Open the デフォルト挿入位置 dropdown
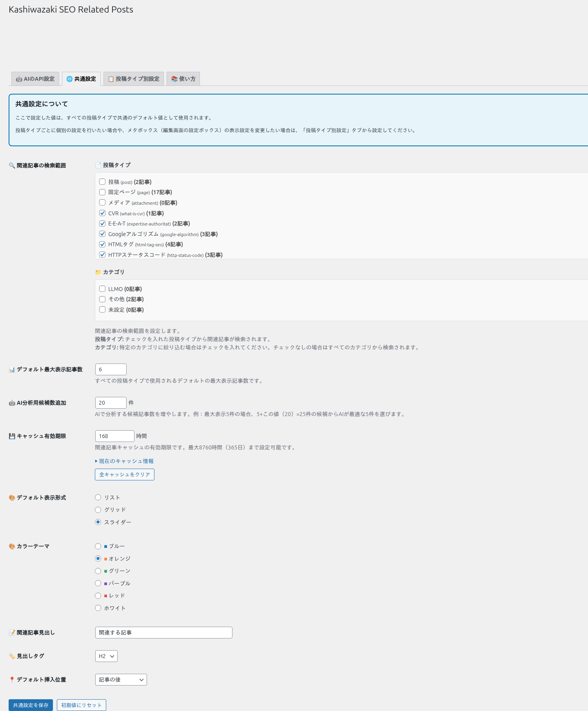588x711 pixels. (x=121, y=680)
